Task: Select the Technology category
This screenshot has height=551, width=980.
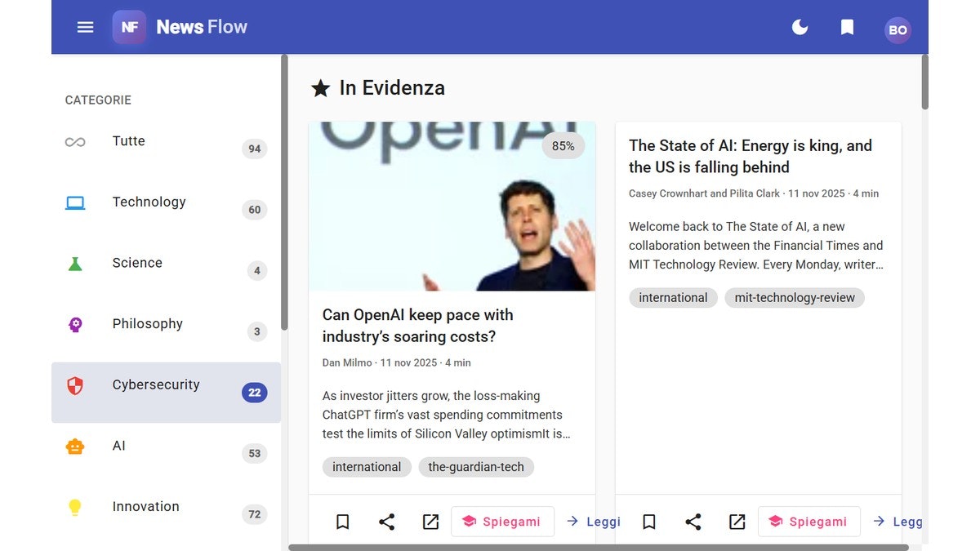Action: tap(166, 210)
